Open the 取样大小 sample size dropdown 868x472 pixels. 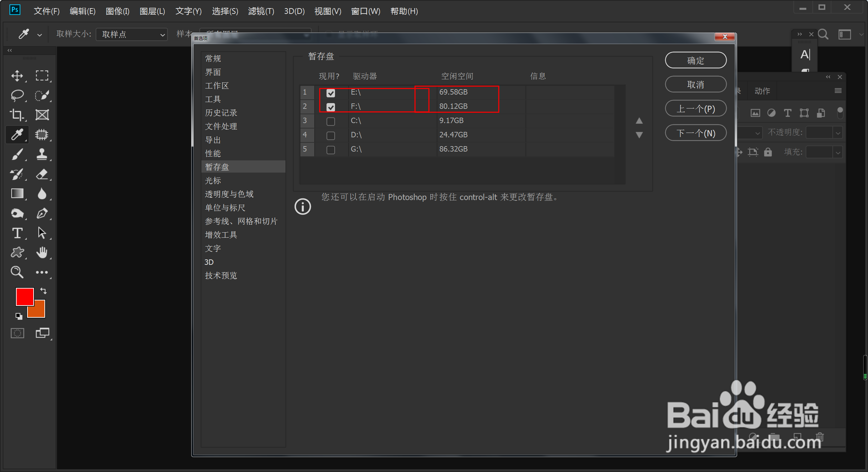tap(132, 34)
